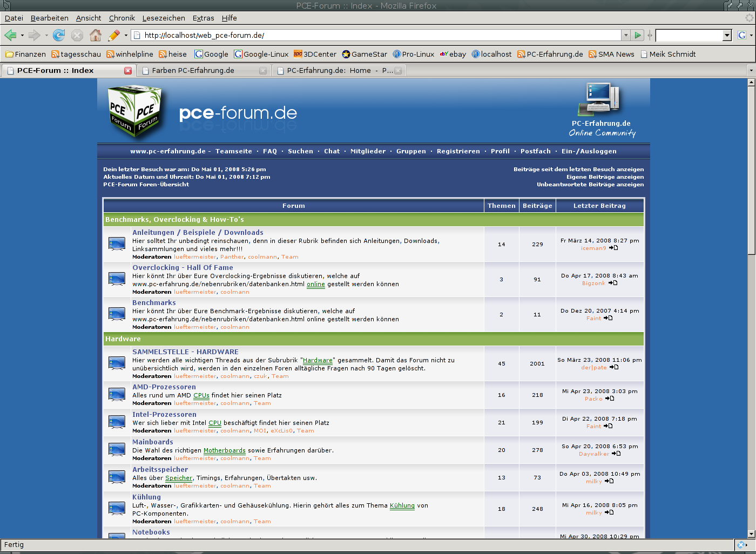756x554 pixels.
Task: Reload the page with the refresh icon
Action: click(59, 35)
